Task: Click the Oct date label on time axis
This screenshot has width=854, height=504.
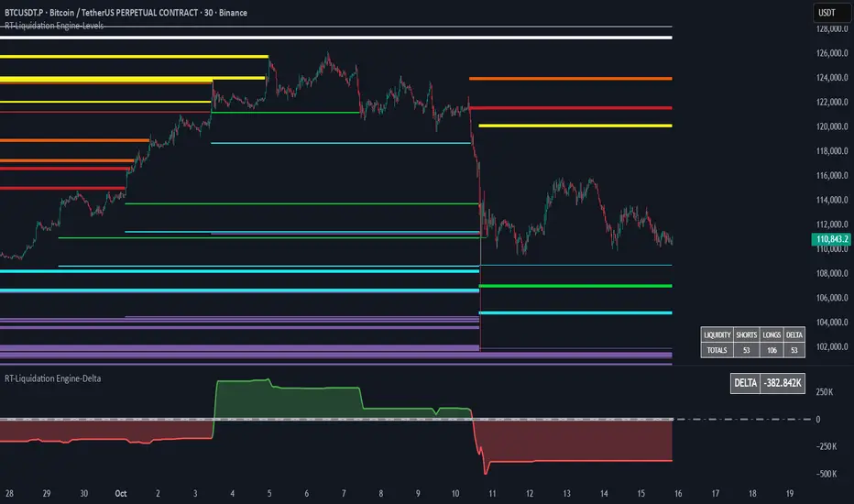Action: tap(120, 493)
